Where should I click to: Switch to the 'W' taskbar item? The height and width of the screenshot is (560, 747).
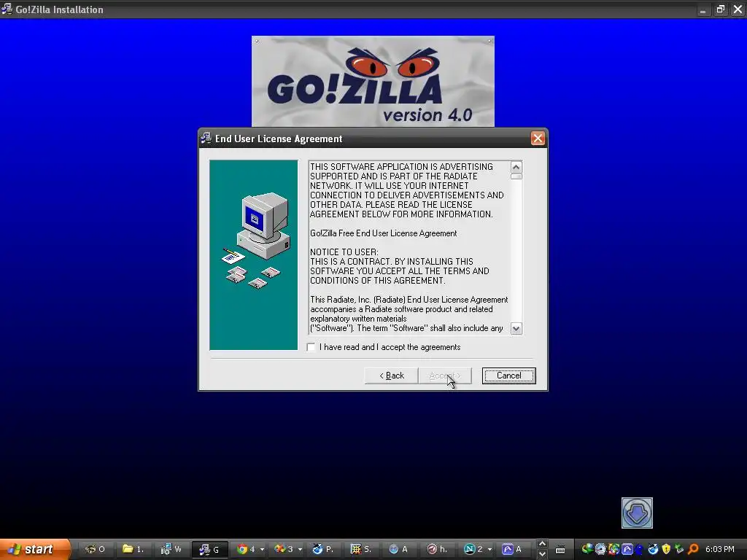(x=171, y=549)
